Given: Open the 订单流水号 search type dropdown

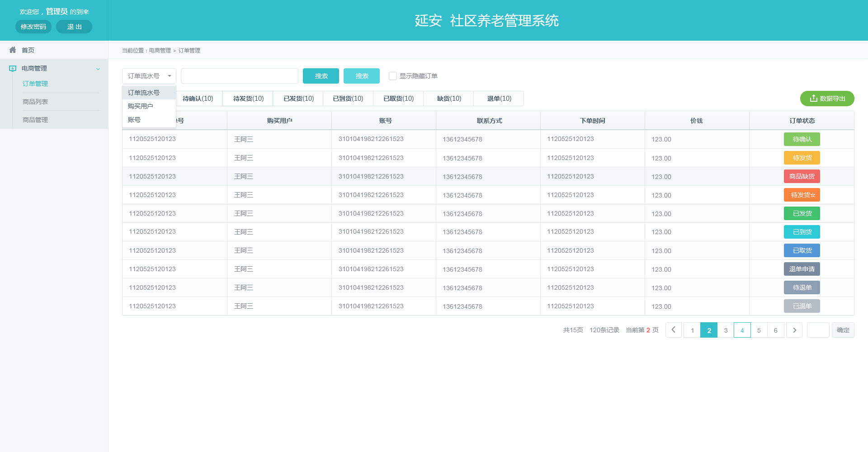Looking at the screenshot, I should [149, 76].
